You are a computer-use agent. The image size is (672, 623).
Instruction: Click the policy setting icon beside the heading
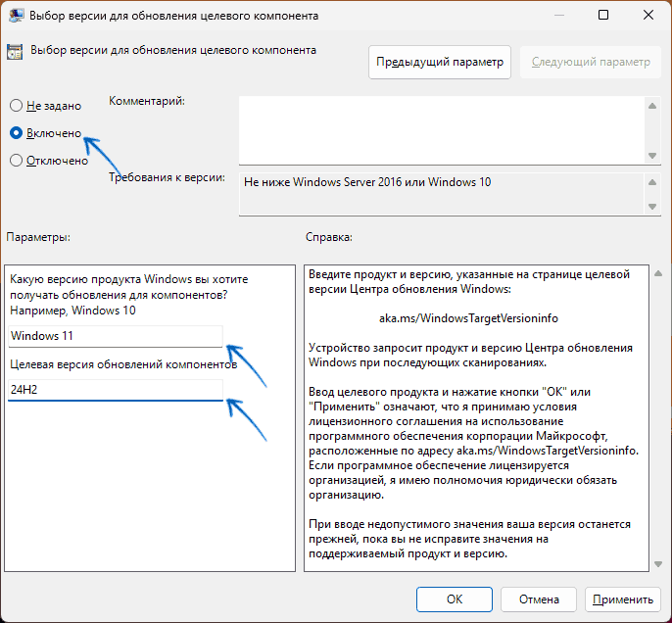click(x=15, y=52)
